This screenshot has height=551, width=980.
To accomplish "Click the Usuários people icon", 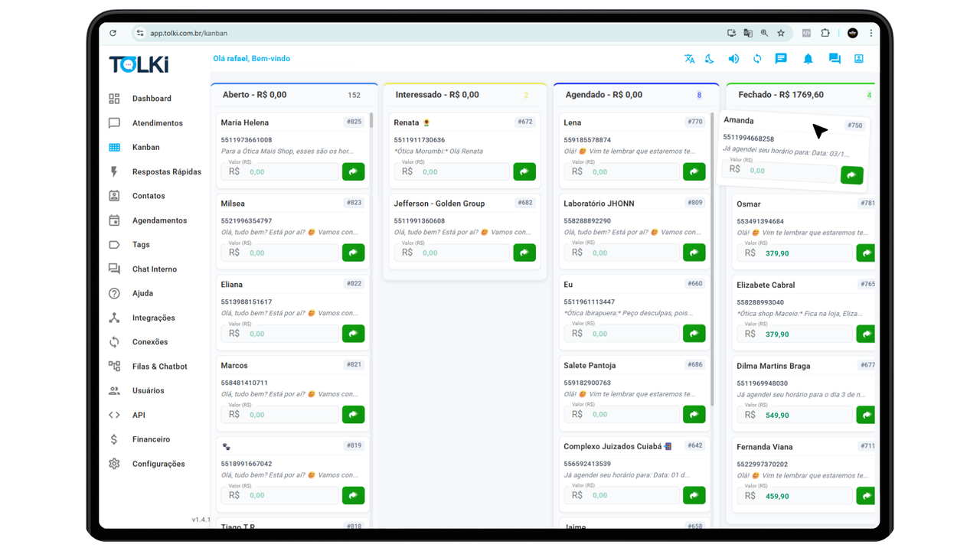I will pyautogui.click(x=114, y=390).
